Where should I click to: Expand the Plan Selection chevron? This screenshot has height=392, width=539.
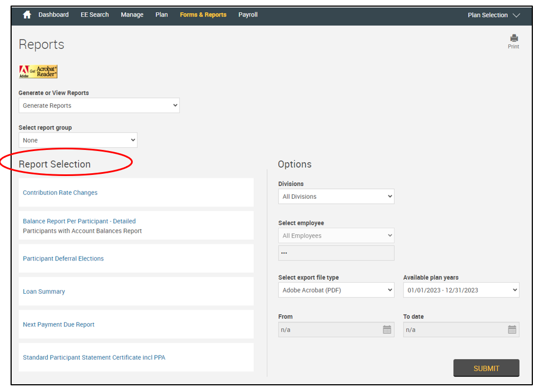[516, 16]
